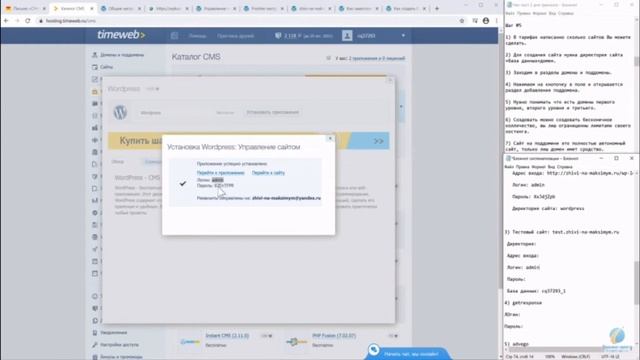
Task: Click the highlighted login value in the dialog
Action: [218, 180]
